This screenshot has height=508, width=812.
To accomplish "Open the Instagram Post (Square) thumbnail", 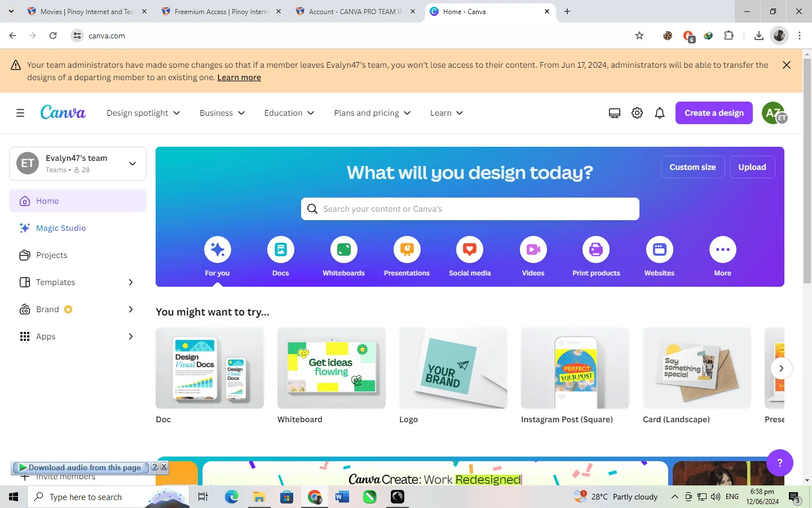I will [x=575, y=368].
